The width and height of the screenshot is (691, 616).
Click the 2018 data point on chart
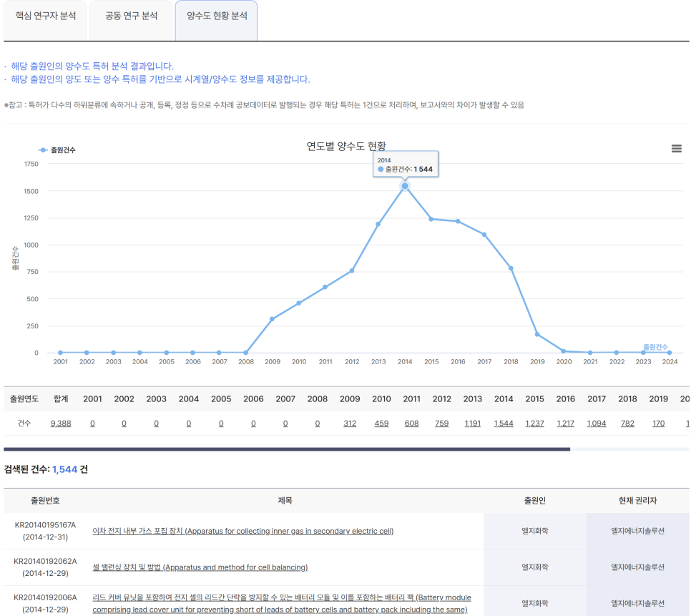pyautogui.click(x=511, y=268)
